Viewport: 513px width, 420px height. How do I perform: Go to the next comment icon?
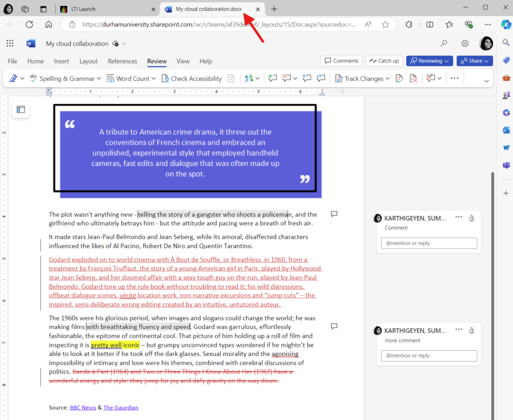click(321, 78)
